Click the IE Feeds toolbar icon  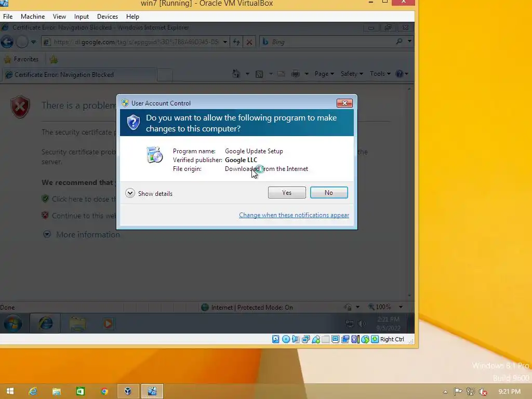[x=259, y=74]
